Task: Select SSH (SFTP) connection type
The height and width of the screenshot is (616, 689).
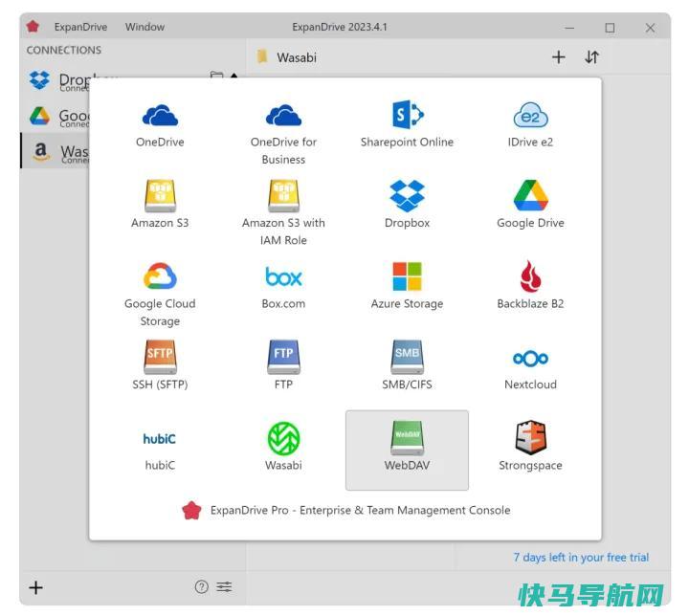Action: click(x=160, y=366)
